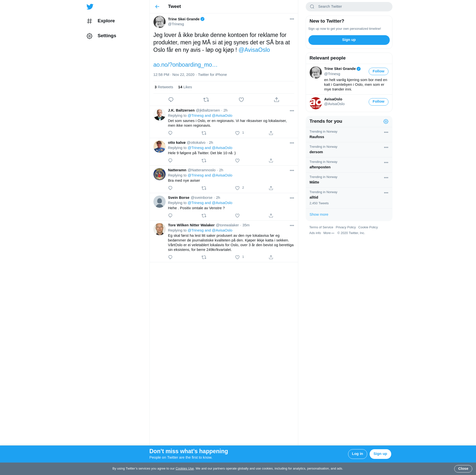Expand More in footer links
The image size is (476, 475).
pos(329,233)
